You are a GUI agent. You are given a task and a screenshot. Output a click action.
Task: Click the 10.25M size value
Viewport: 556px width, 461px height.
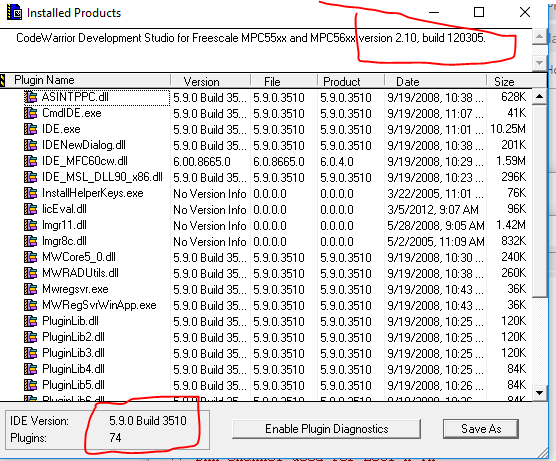coord(508,129)
